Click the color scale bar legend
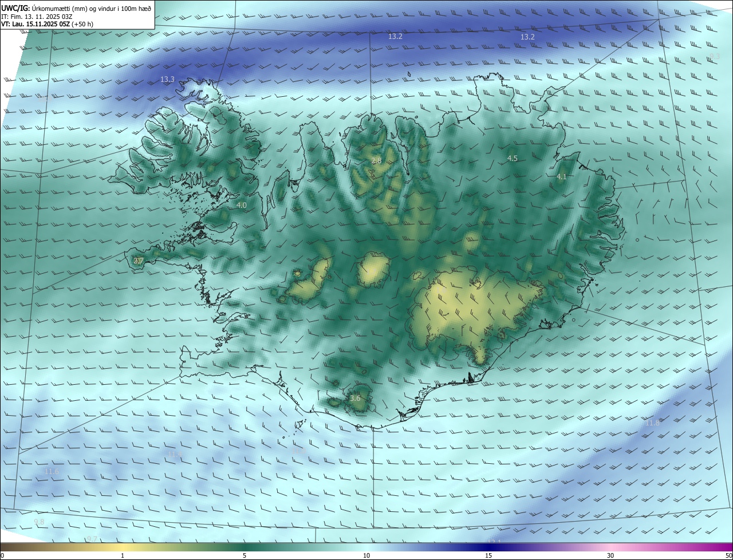The image size is (733, 560). [366, 547]
